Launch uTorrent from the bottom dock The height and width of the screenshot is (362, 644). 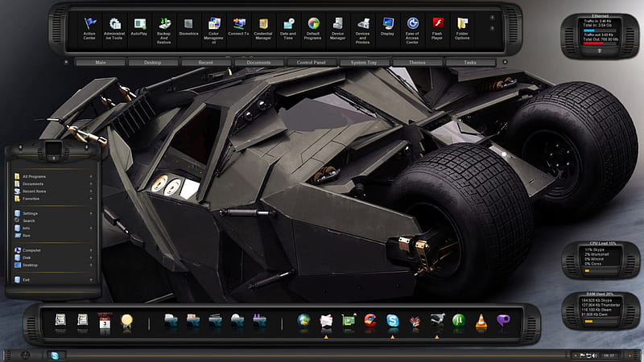point(459,320)
